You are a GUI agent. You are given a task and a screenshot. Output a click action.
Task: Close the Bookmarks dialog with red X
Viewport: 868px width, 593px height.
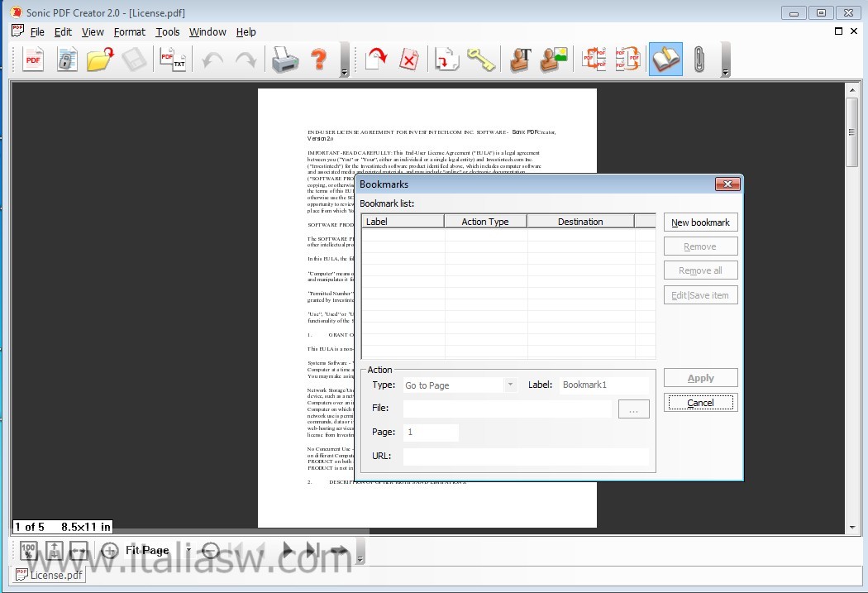point(727,184)
